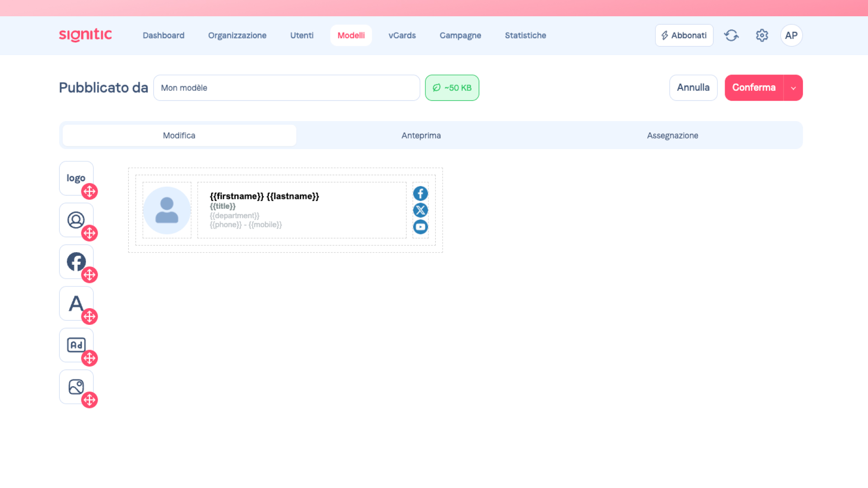Viewport: 868px width, 488px height.
Task: Open the vCards menu item
Action: [402, 35]
